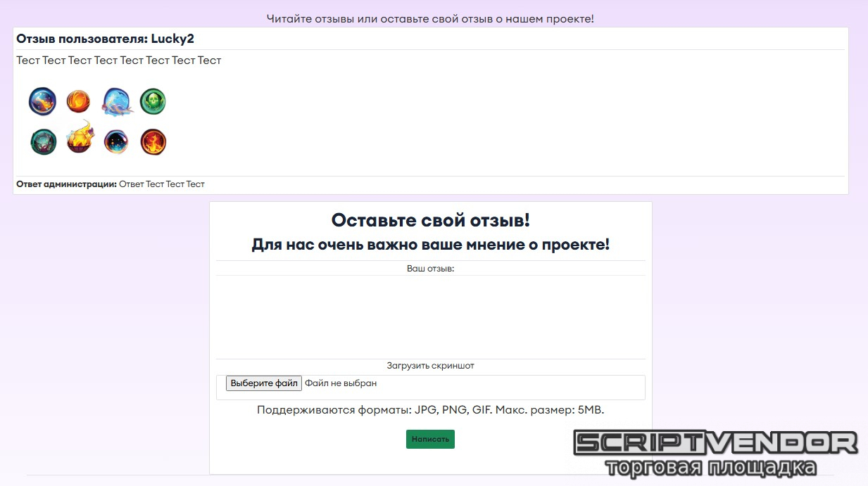This screenshot has width=868, height=486.
Task: Focus the Ваш отзыв text area
Action: coord(430,316)
